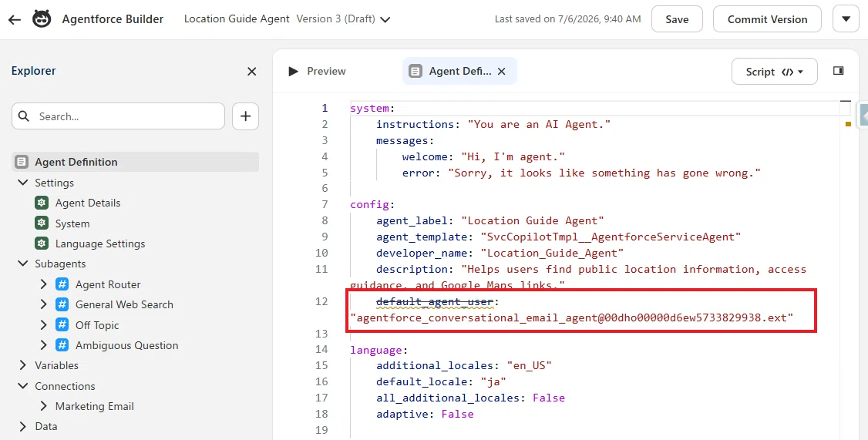Image resolution: width=868 pixels, height=440 pixels.
Task: Click the Agent Definition document icon in Explorer
Action: 21,162
